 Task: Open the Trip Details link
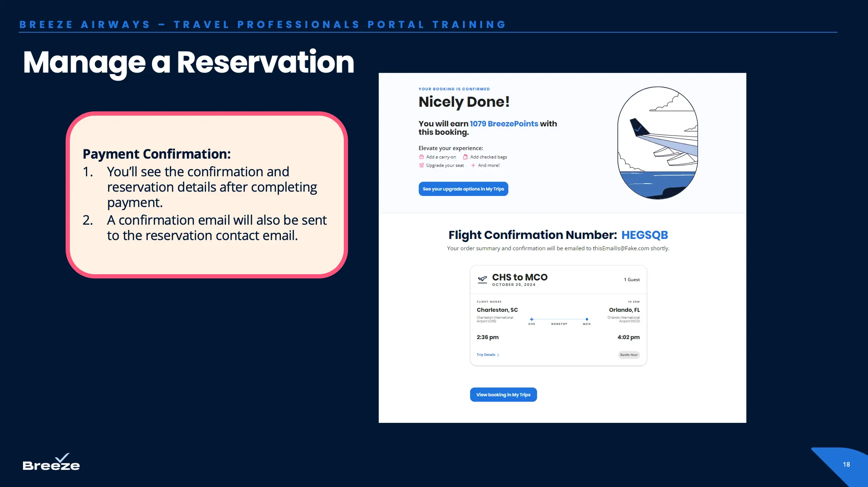488,355
